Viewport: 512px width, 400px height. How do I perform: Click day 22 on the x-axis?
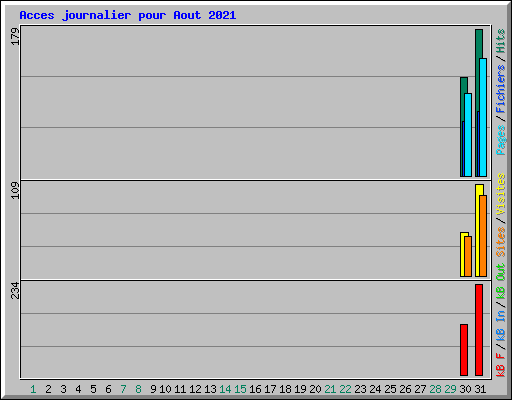pyautogui.click(x=345, y=389)
